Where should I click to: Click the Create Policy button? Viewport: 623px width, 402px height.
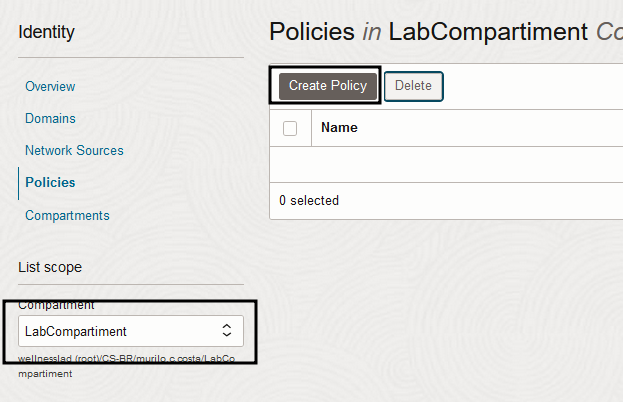click(328, 86)
